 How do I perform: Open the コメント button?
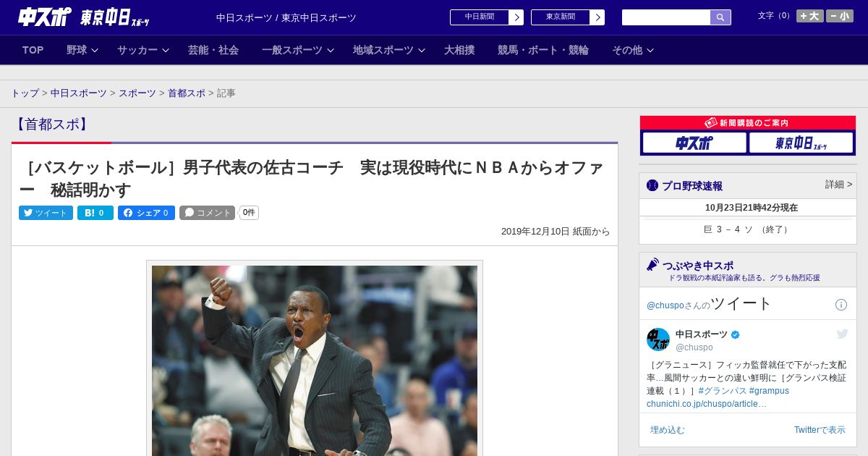click(x=208, y=213)
